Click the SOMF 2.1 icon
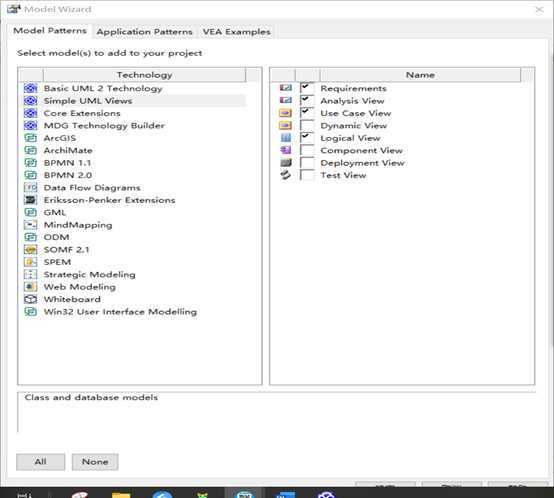This screenshot has height=498, width=554. (30, 250)
